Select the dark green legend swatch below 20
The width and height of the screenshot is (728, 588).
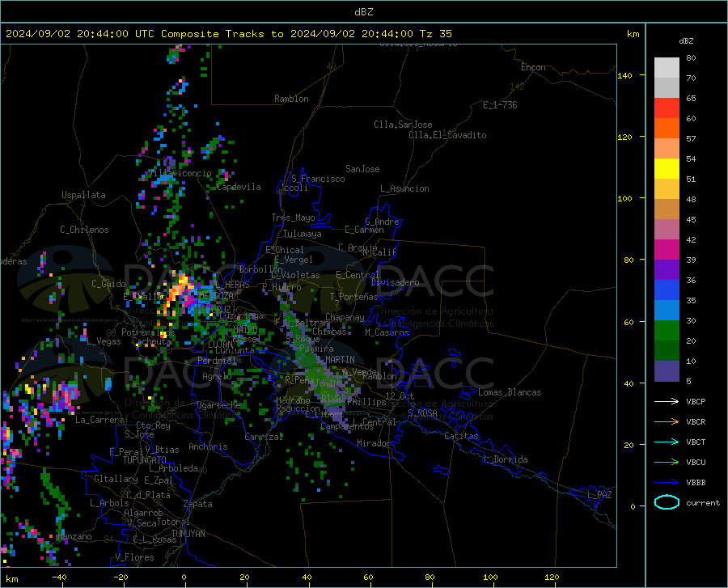[667, 351]
